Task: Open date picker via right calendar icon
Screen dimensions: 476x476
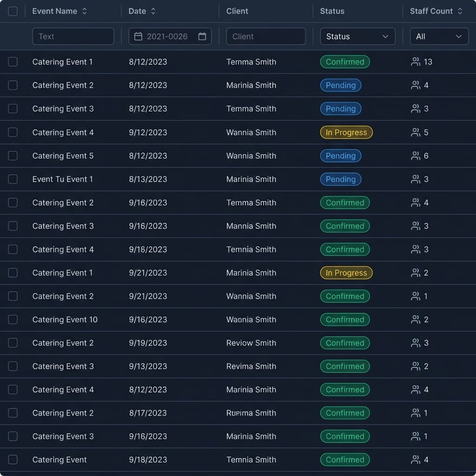Action: tap(202, 36)
